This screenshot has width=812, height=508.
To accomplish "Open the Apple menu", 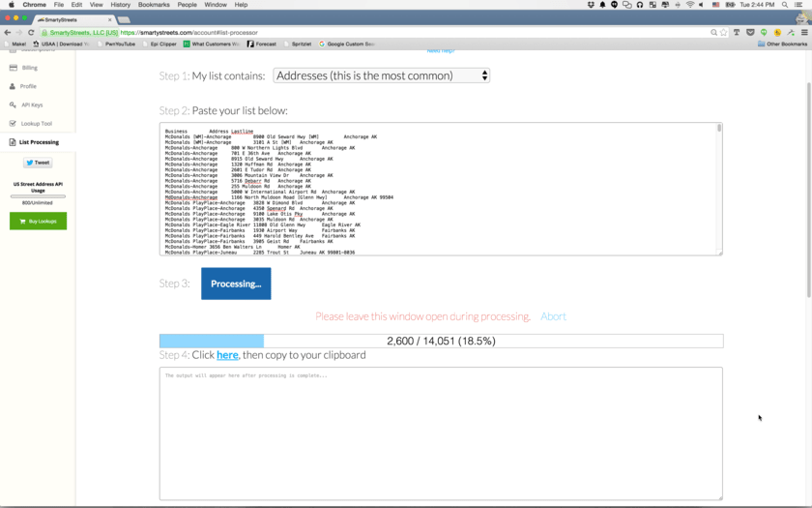I will point(12,5).
